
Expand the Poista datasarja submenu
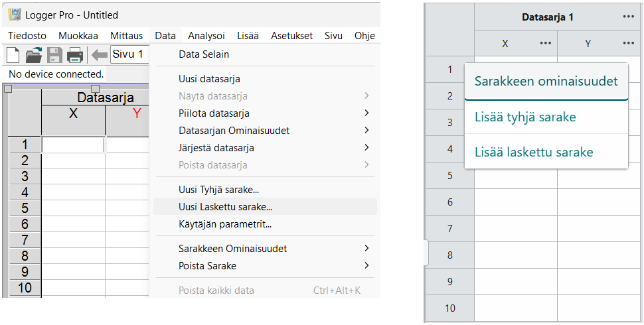pos(366,165)
